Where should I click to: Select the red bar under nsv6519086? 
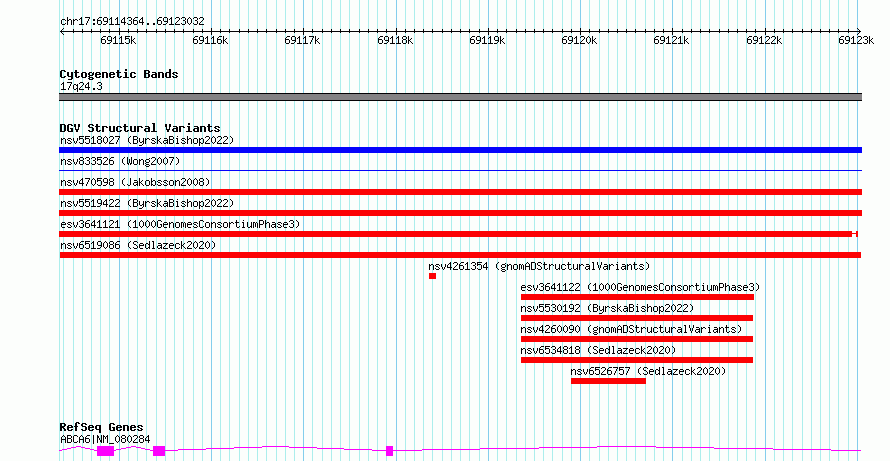coord(460,255)
